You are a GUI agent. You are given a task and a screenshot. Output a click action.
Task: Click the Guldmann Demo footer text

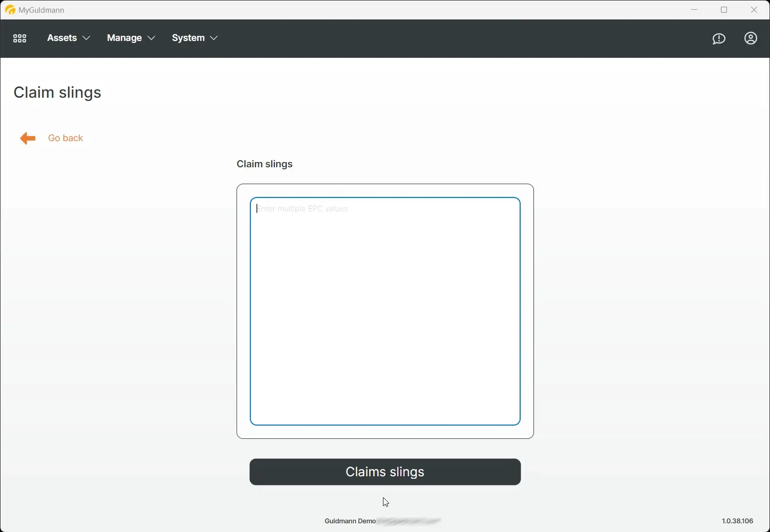pyautogui.click(x=350, y=521)
